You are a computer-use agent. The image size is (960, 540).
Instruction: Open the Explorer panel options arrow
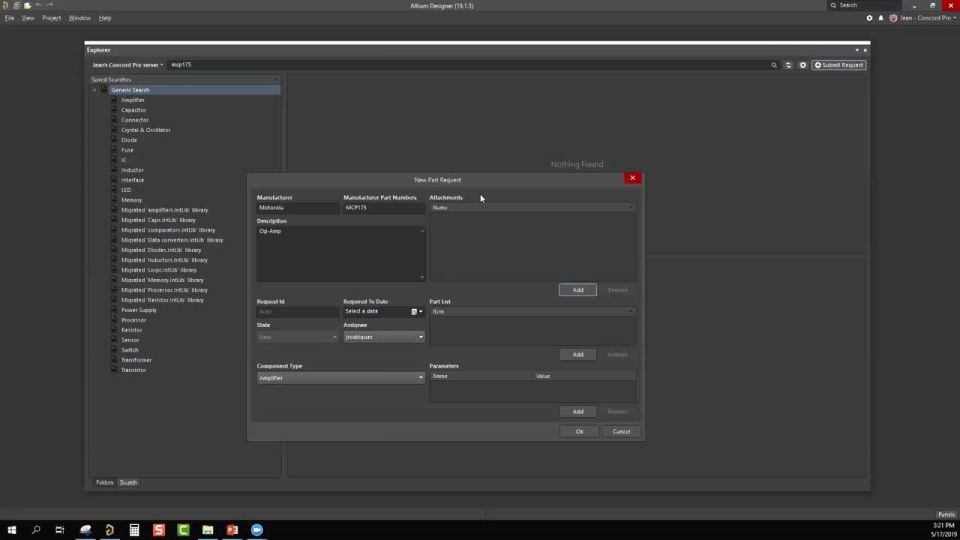(857, 50)
